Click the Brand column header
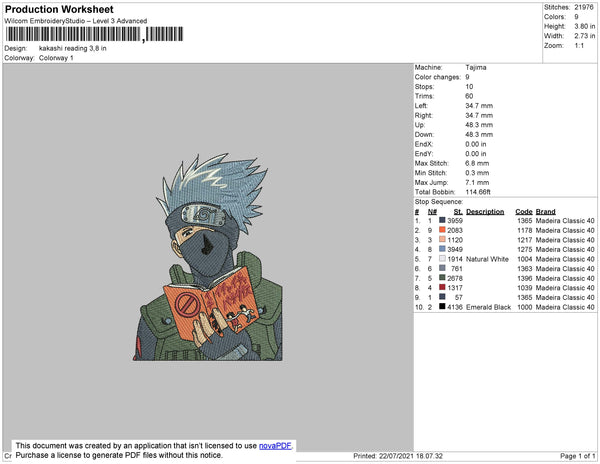Screen dimensions: 600x464 [x=545, y=212]
